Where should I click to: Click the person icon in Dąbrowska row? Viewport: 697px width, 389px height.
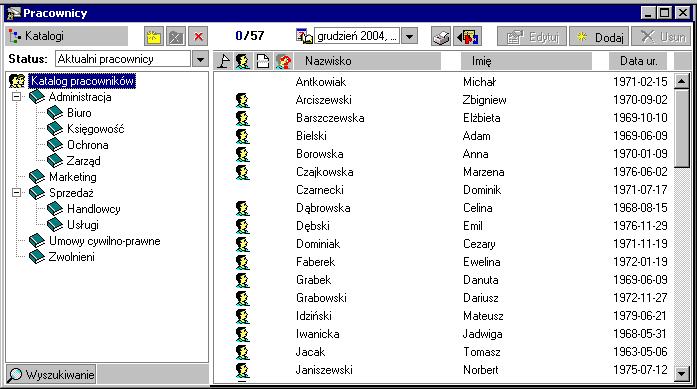tap(243, 208)
